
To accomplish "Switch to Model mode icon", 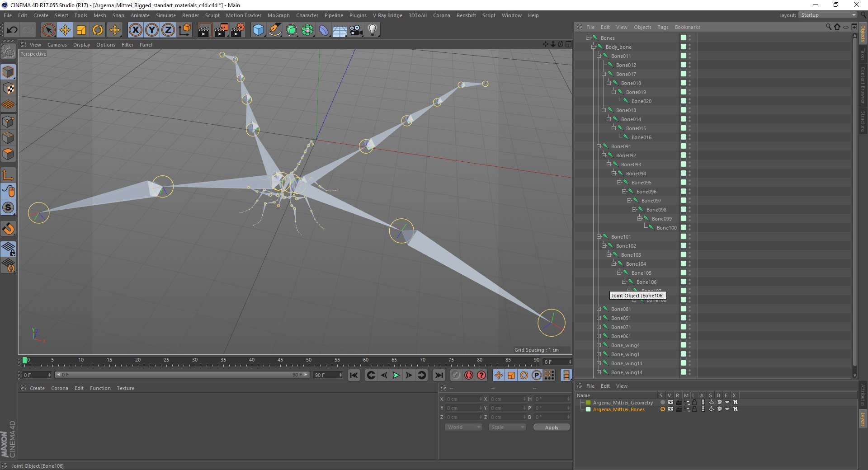I will coord(8,72).
